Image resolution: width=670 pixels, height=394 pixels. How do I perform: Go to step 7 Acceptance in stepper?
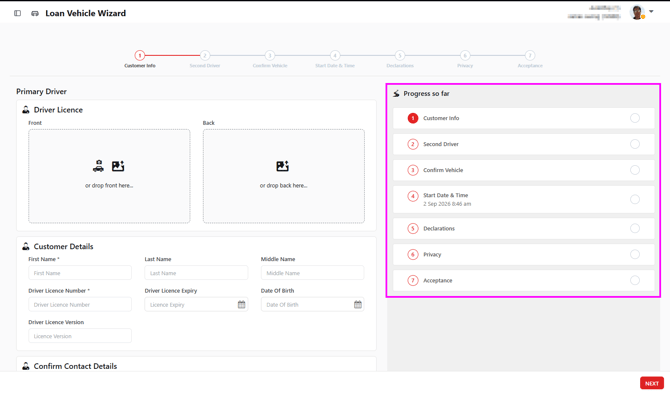point(530,56)
